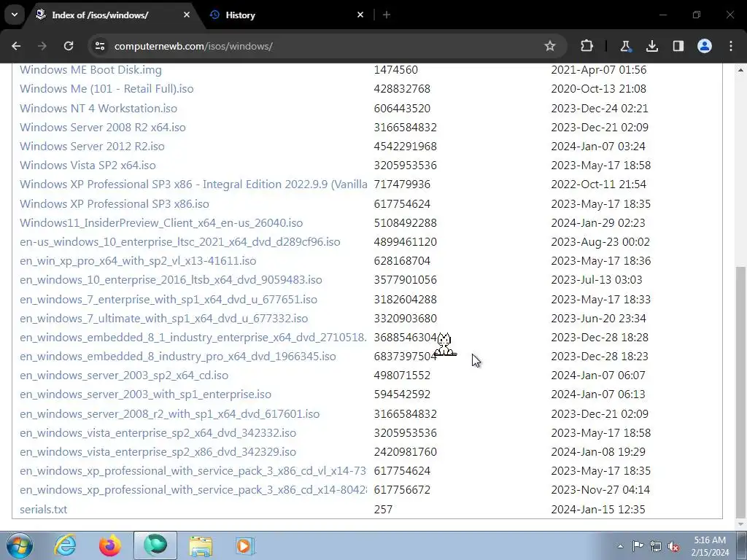Image resolution: width=747 pixels, height=560 pixels.
Task: Download Windows11_InsiderPreview_Client_x64 iso
Action: (161, 223)
